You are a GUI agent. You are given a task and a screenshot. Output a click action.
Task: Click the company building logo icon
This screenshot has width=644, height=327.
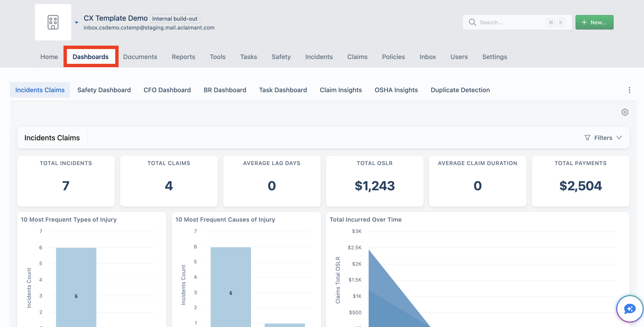(53, 22)
